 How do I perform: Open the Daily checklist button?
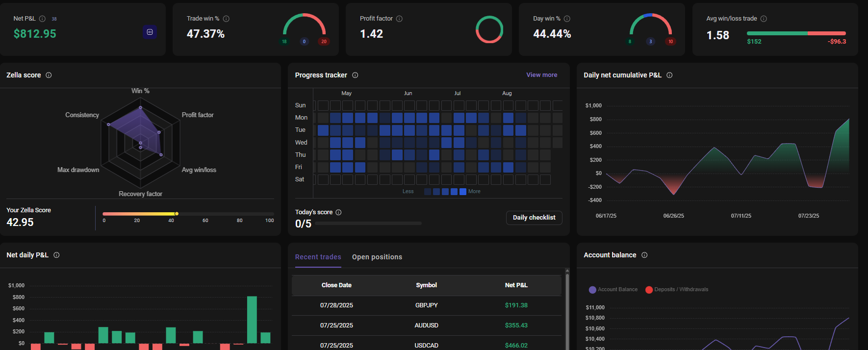534,218
